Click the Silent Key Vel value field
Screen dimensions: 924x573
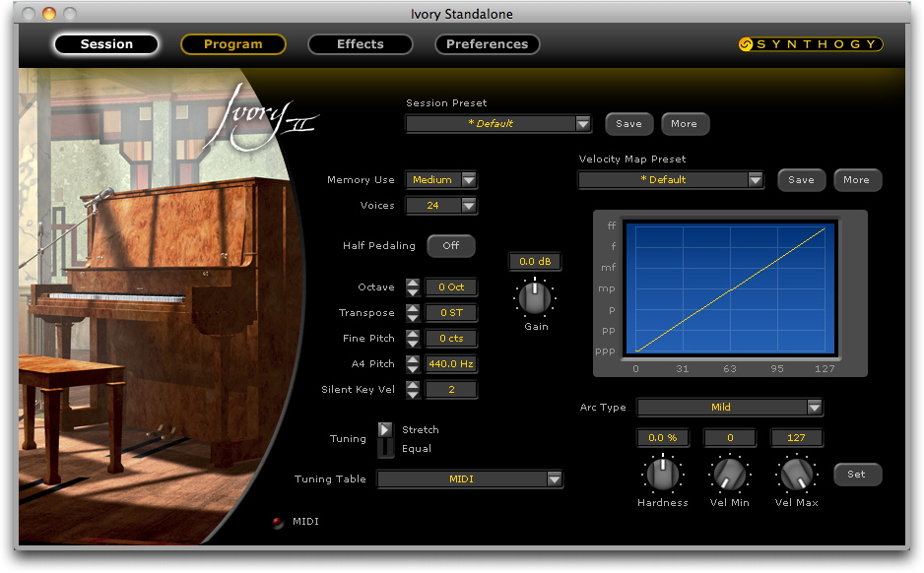pos(451,390)
